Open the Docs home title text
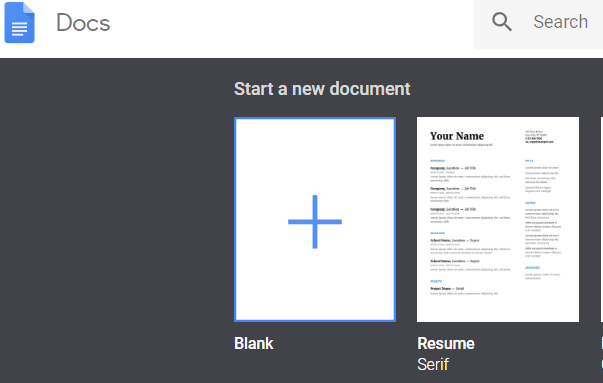Image resolution: width=603 pixels, height=383 pixels. [83, 23]
